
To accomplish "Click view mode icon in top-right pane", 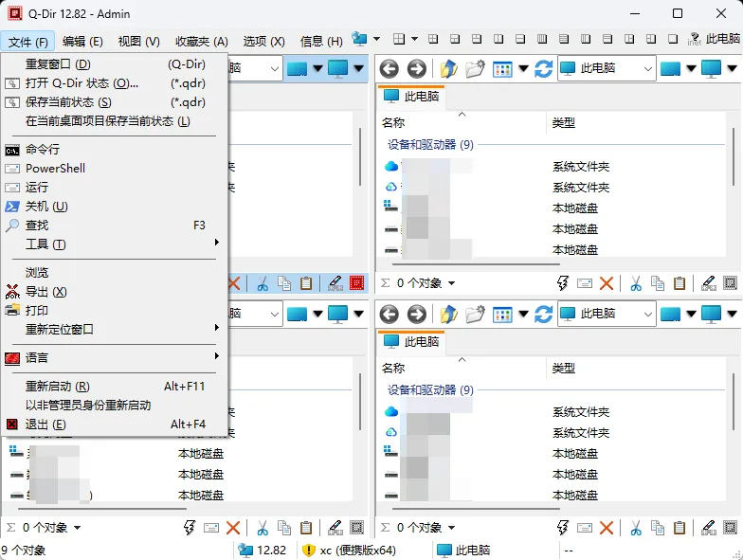I will tap(502, 69).
